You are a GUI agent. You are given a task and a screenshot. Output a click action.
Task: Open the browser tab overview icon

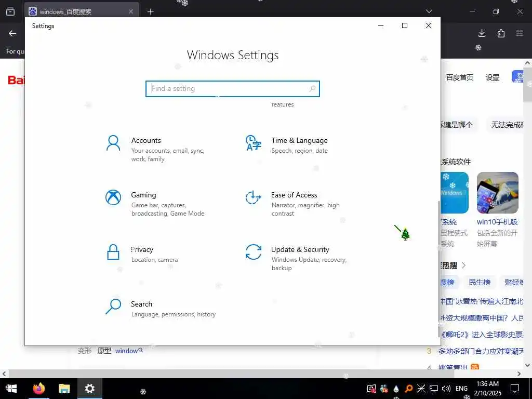pos(10,11)
